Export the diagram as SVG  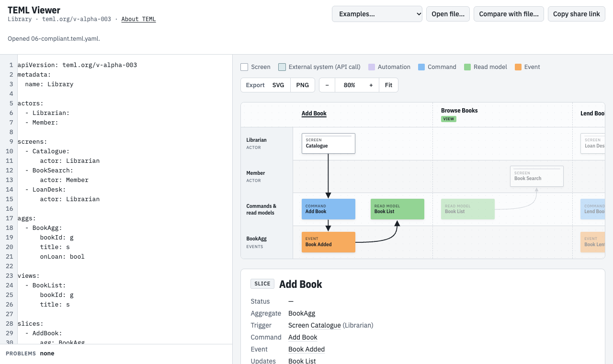coord(278,85)
